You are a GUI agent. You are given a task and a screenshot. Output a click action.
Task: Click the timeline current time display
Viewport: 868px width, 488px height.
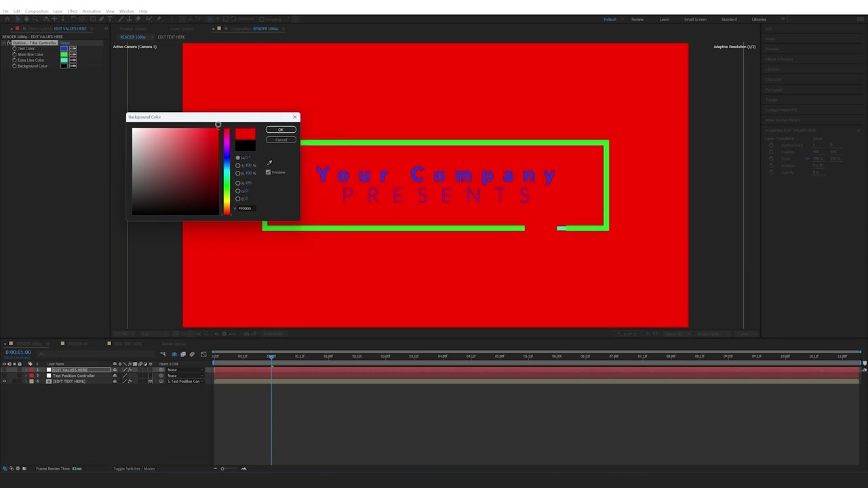(18, 352)
